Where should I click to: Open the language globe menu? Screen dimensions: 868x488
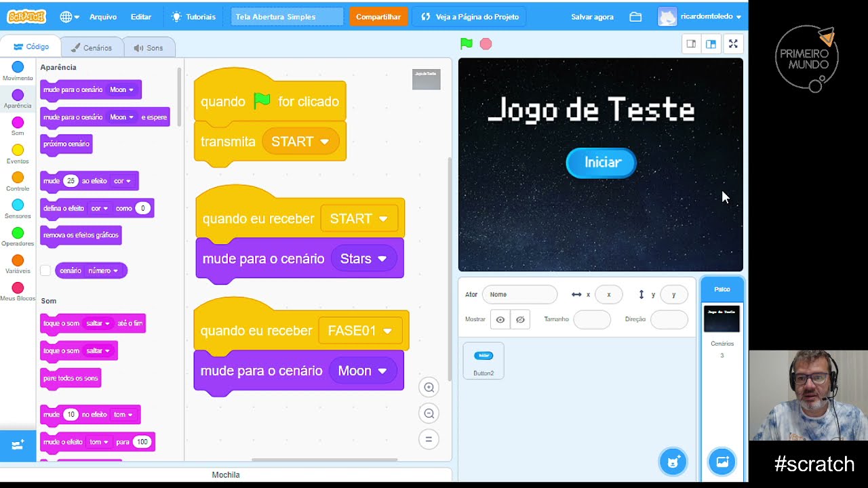69,17
